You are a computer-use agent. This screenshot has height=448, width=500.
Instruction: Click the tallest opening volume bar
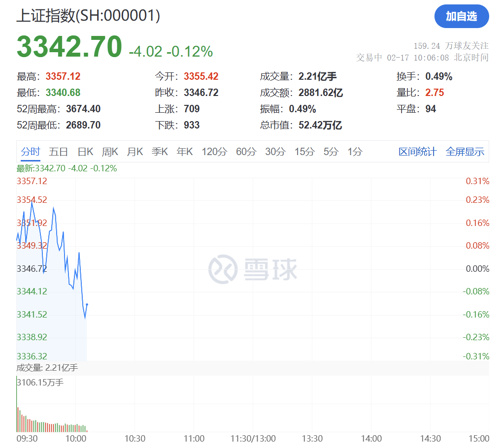tap(16, 404)
